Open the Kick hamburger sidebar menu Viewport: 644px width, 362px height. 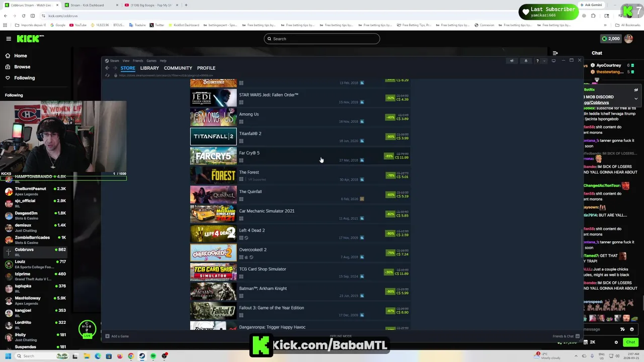9,39
